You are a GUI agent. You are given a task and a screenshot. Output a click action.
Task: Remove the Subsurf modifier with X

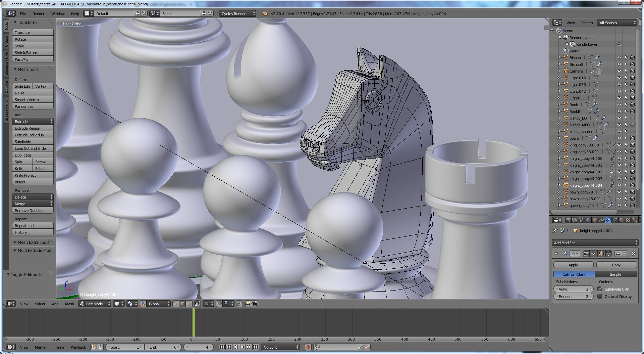pos(634,254)
